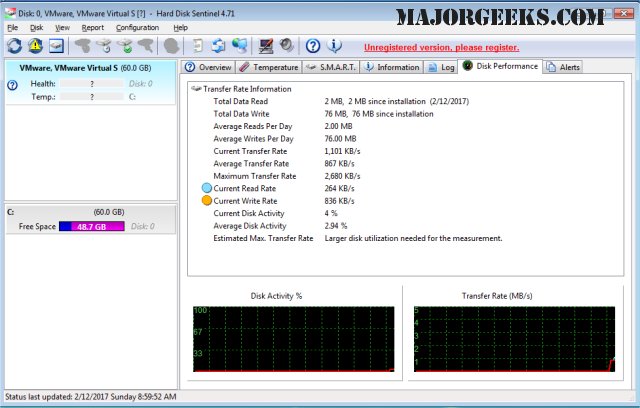640x408 pixels.
Task: Click the Larger disk utilization needed message
Action: [x=413, y=238]
